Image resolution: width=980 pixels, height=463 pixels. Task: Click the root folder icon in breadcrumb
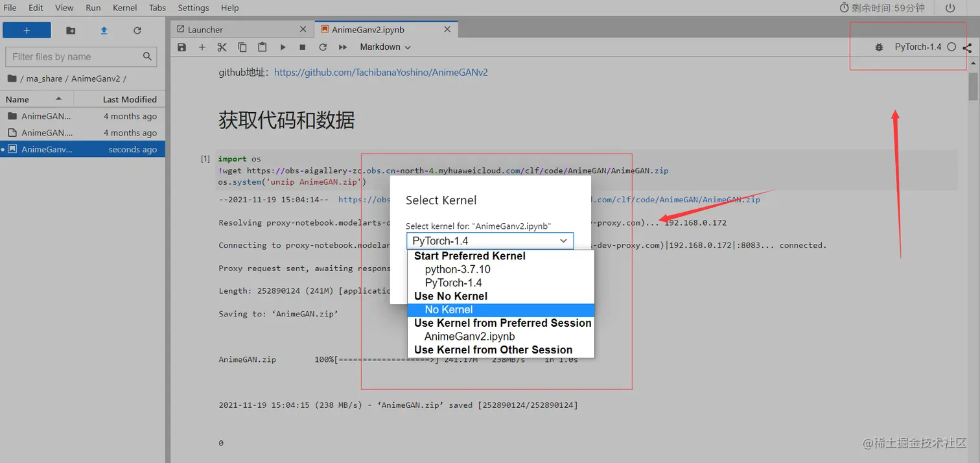[x=12, y=78]
